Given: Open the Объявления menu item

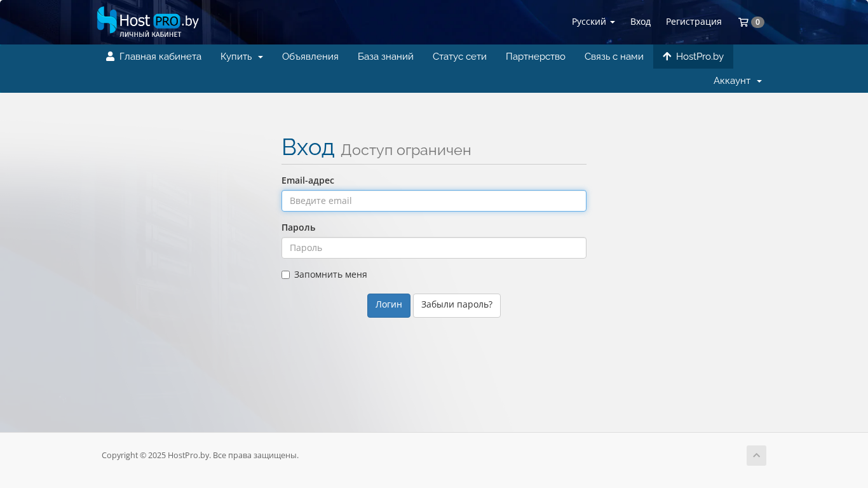Looking at the screenshot, I should (x=310, y=57).
